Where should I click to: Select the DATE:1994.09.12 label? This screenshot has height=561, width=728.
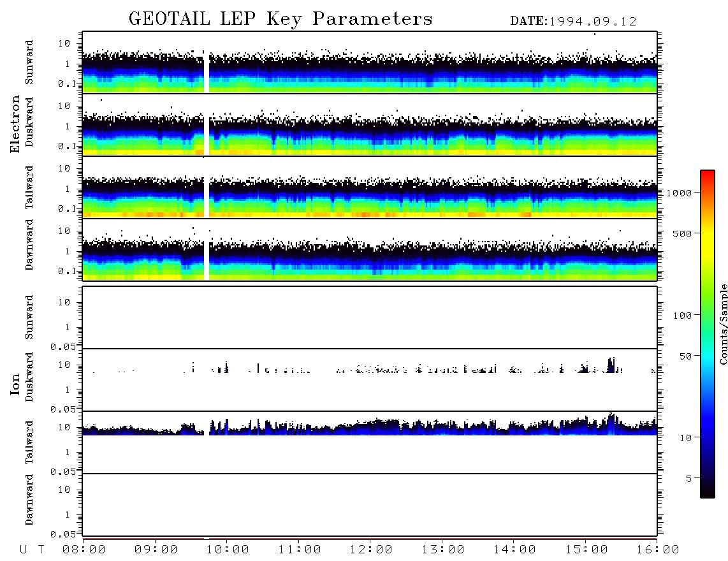click(573, 22)
